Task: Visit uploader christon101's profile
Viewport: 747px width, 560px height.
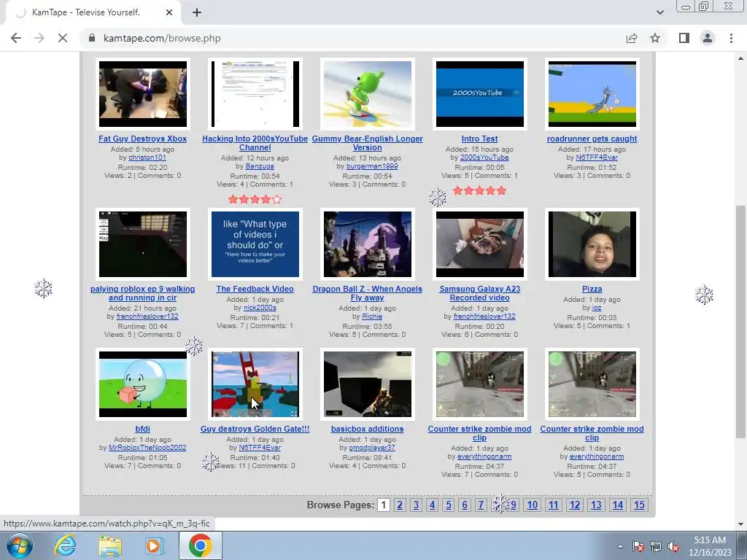Action: tap(147, 157)
